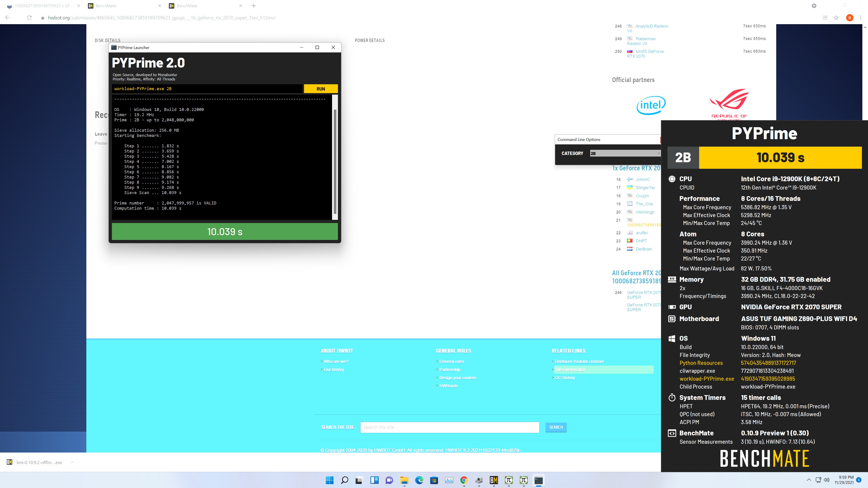Open HWBoints footer link
Viewport: 868px width, 488px height.
click(448, 386)
